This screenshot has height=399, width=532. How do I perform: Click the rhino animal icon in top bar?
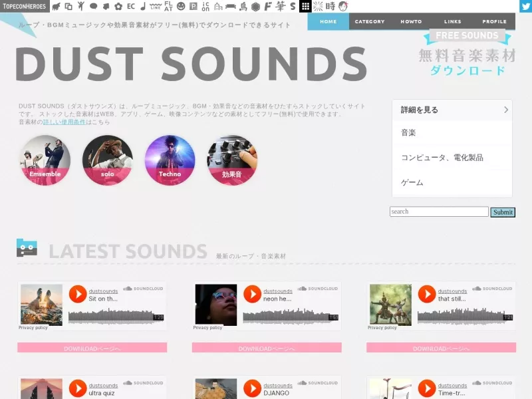tap(57, 6)
